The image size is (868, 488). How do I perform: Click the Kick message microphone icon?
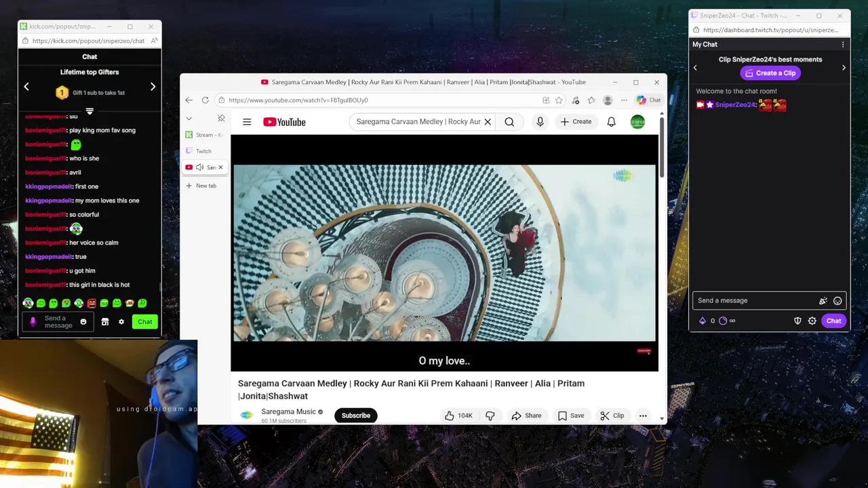33,322
